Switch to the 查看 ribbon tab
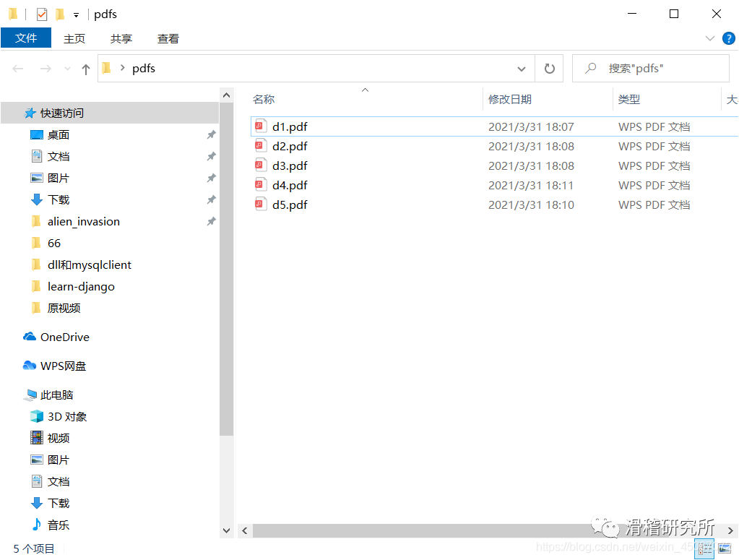This screenshot has height=560, width=739. (x=168, y=38)
